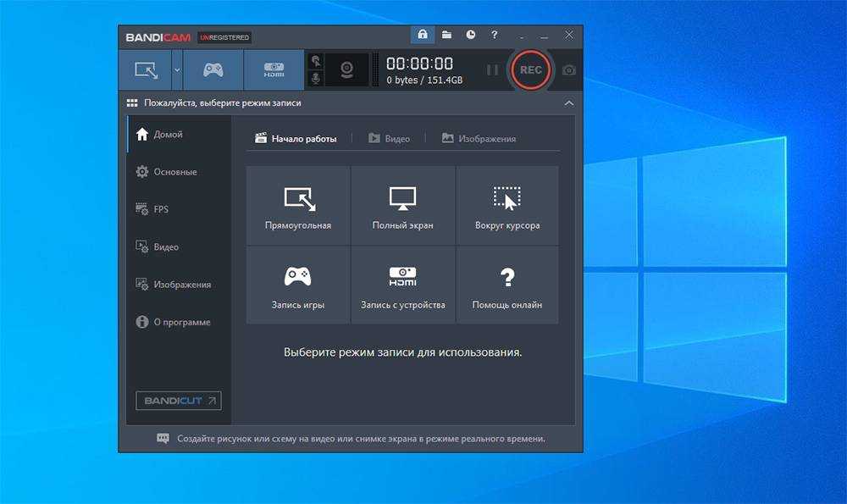Toggle microphone recording button
The width and height of the screenshot is (847, 504).
(316, 79)
